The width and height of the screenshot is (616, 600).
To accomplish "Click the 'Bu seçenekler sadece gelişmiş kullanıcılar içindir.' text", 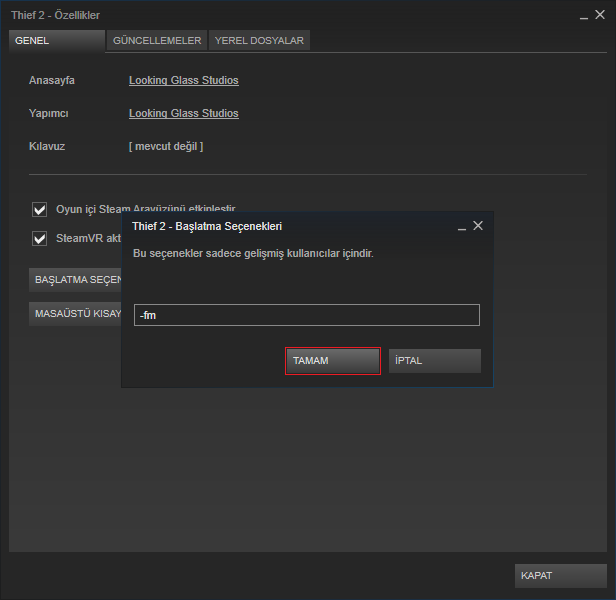I will [253, 253].
